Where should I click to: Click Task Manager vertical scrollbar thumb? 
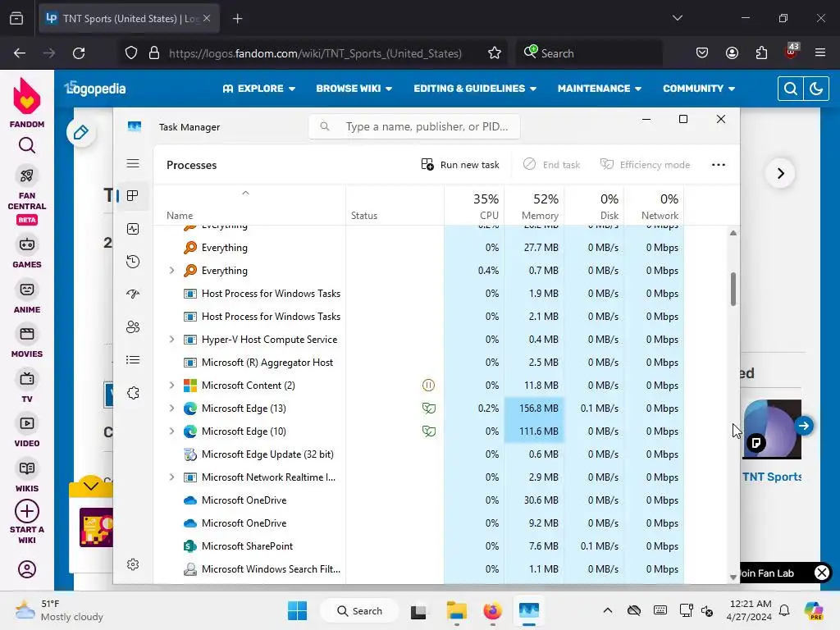(733, 290)
